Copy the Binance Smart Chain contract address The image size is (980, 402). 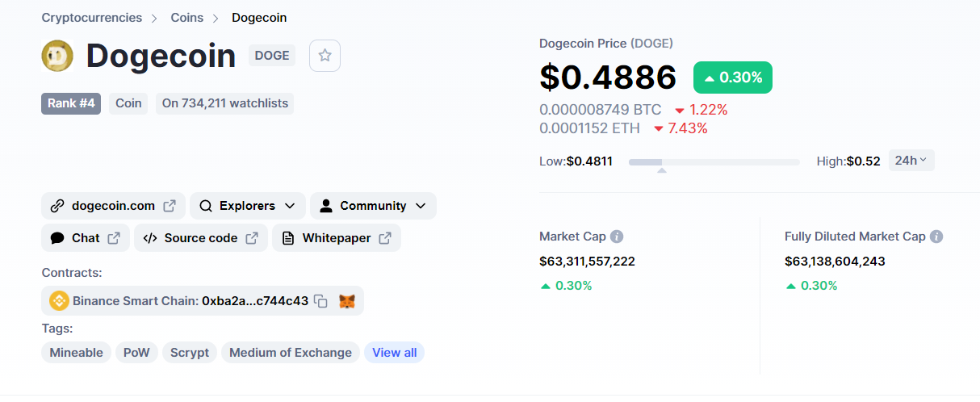point(320,301)
